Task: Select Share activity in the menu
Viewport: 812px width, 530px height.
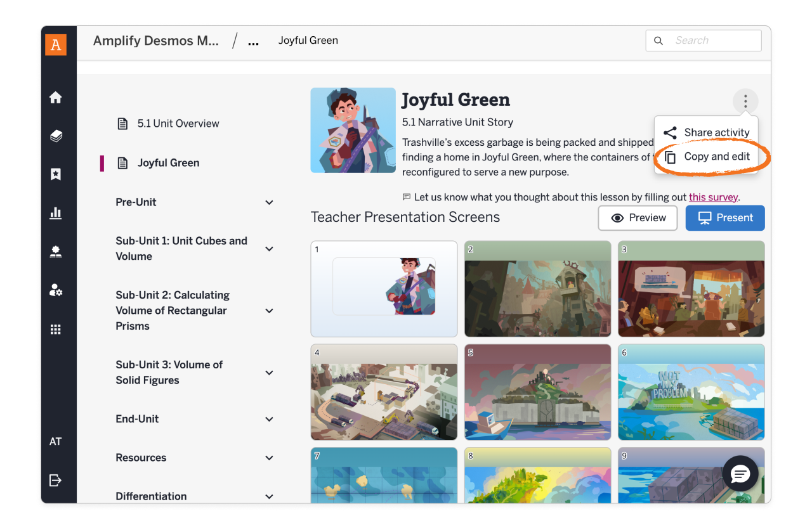Action: point(717,132)
